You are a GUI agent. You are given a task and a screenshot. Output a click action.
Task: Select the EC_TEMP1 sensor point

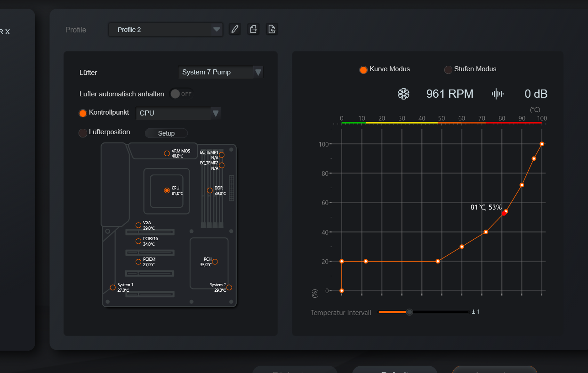(222, 155)
